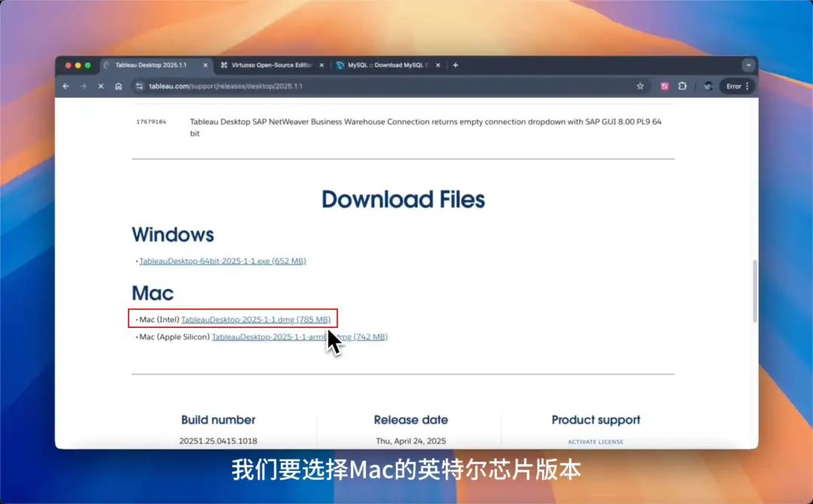
Task: Download Mac Intel TableauDesktop-2025-1-1.dmg
Action: (256, 320)
